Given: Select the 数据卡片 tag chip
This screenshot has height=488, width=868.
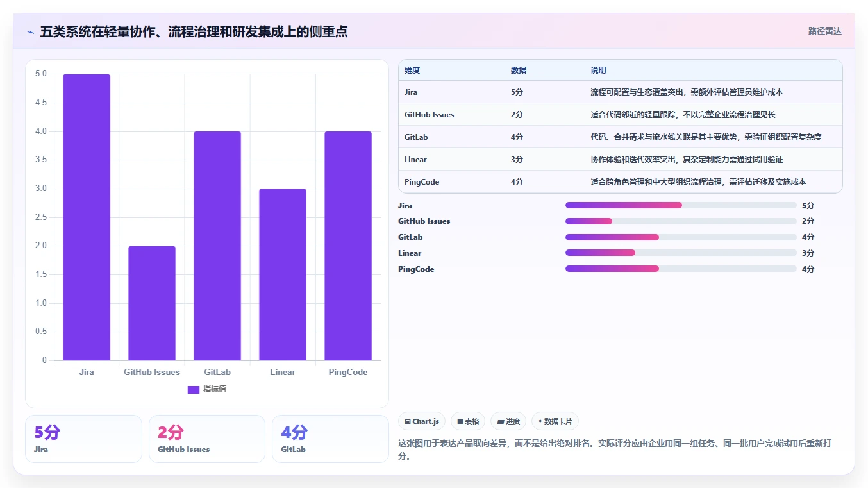Looking at the screenshot, I should (x=555, y=421).
